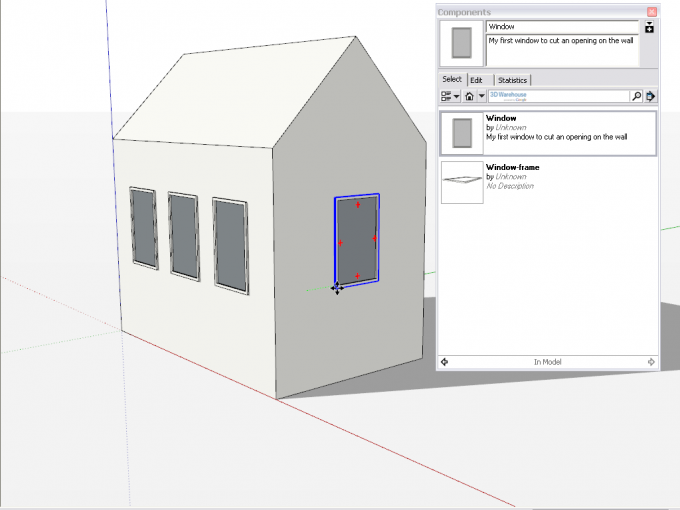Switch to the Select tab
The image size is (680, 510).
point(452,80)
